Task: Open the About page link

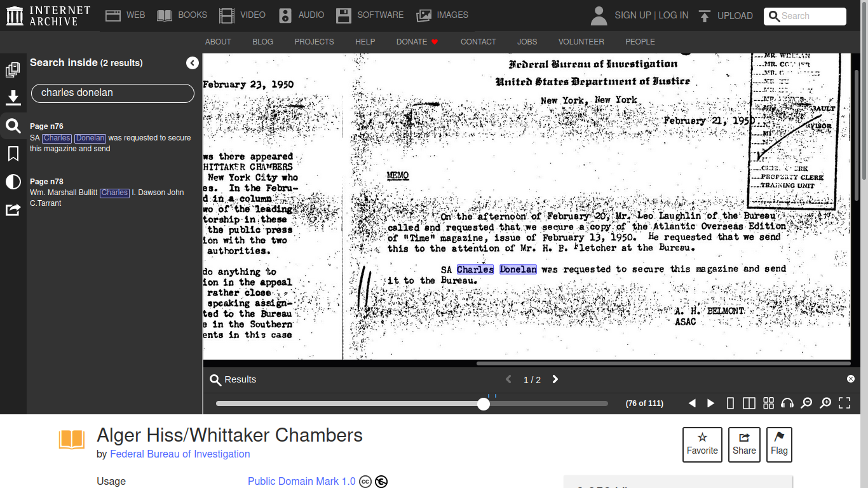Action: point(218,42)
